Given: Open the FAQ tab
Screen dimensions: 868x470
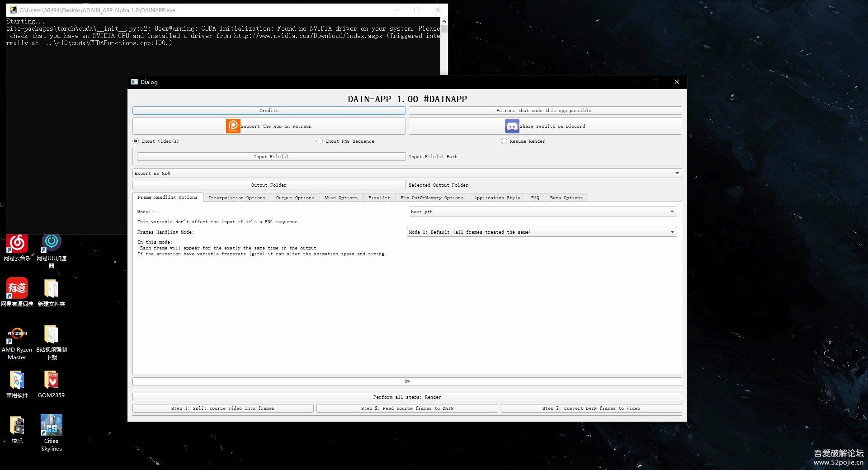Looking at the screenshot, I should [535, 198].
